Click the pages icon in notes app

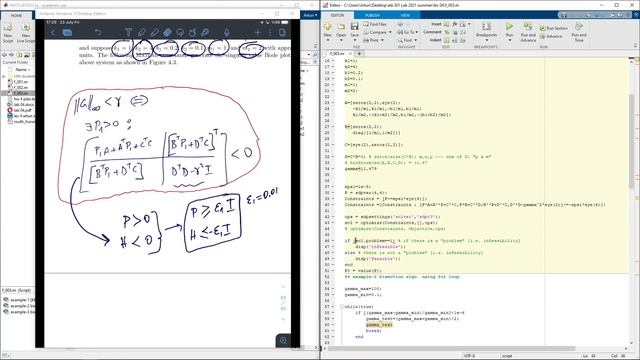tap(282, 32)
